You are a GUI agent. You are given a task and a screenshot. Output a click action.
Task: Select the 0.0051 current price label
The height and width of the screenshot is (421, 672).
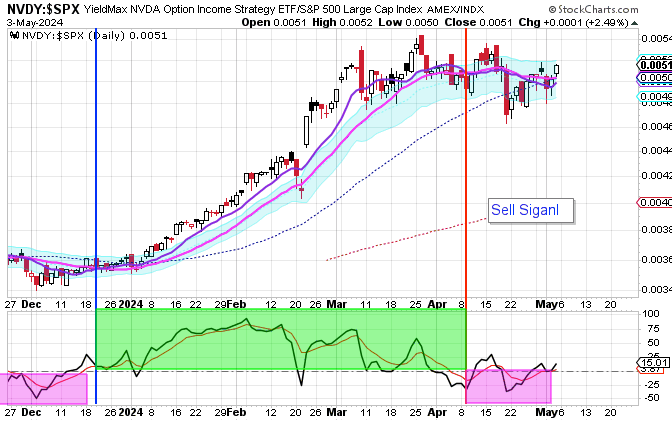[653, 64]
